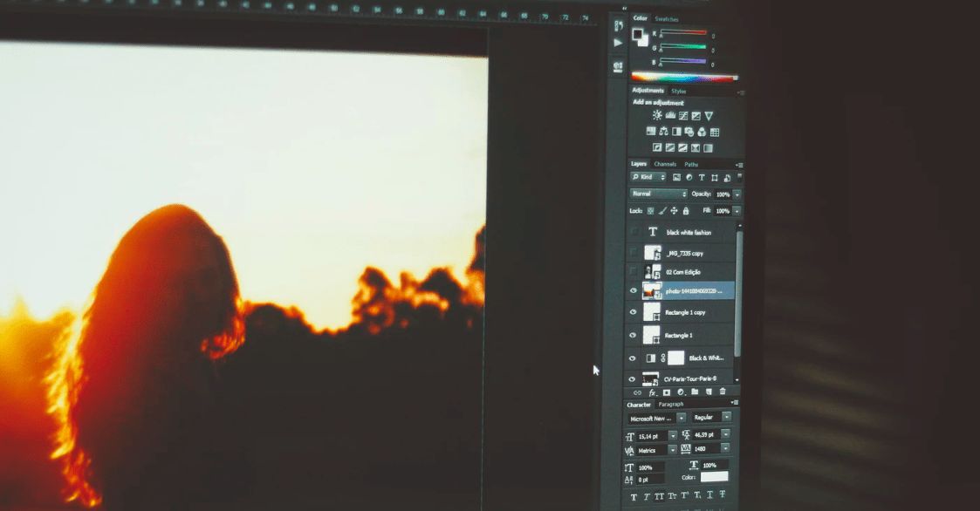Open the 15,14 pt font size dropdown
The width and height of the screenshot is (980, 511).
point(673,435)
